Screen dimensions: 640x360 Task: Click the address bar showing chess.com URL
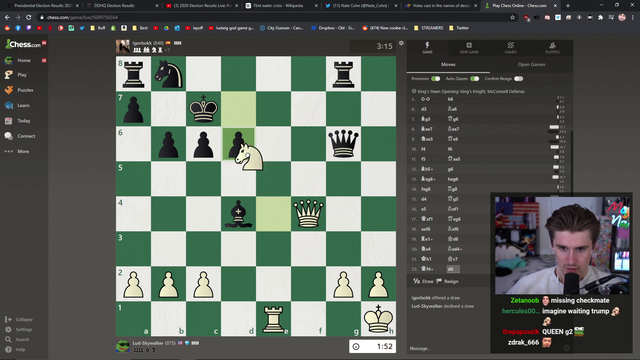[273, 18]
